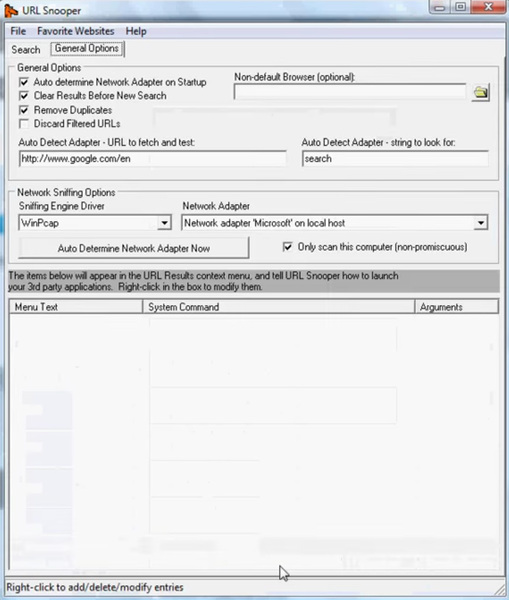Close the URL Snooper window
Image resolution: width=509 pixels, height=600 pixels.
pyautogui.click(x=489, y=7)
